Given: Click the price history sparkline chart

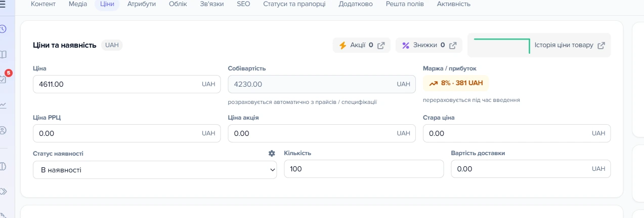Looking at the screenshot, I should (502, 45).
